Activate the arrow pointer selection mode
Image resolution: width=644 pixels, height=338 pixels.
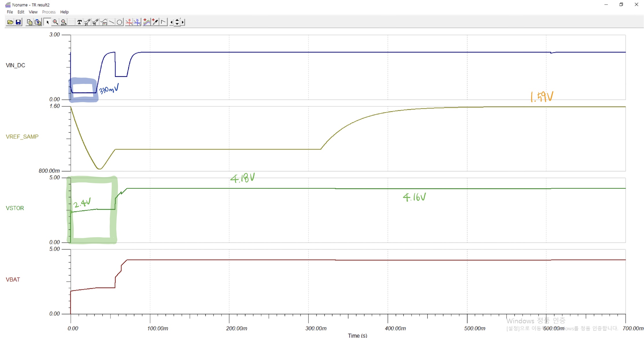(x=47, y=22)
